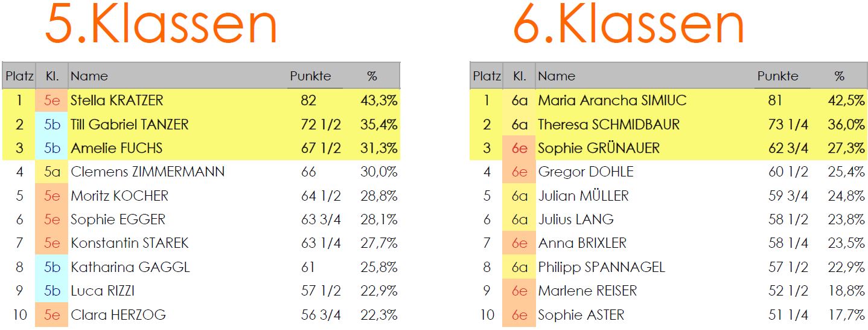
Task: Select Gregor DOHLE's name
Action: click(586, 172)
